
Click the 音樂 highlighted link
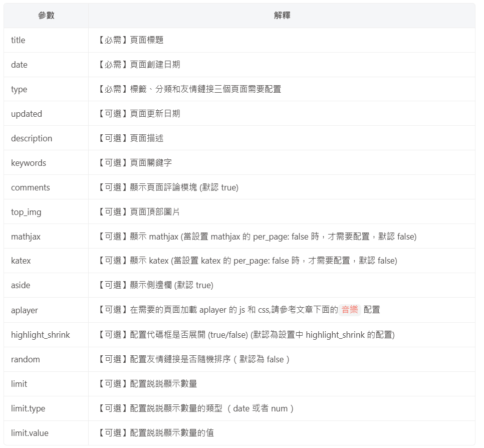pos(350,310)
